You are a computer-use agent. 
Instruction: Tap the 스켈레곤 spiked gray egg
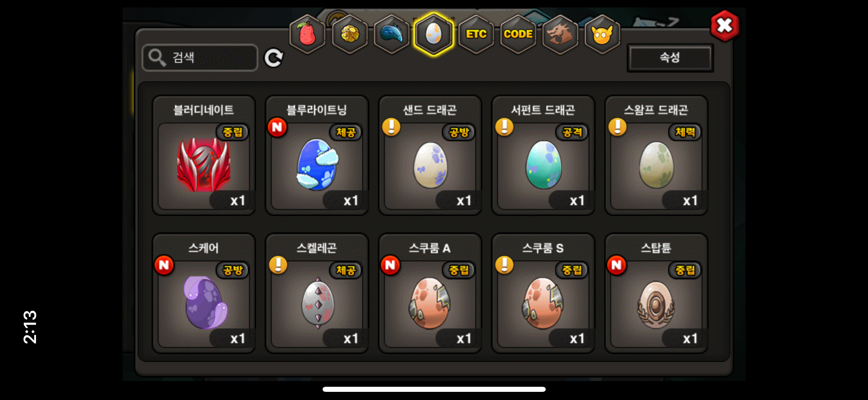click(x=317, y=293)
